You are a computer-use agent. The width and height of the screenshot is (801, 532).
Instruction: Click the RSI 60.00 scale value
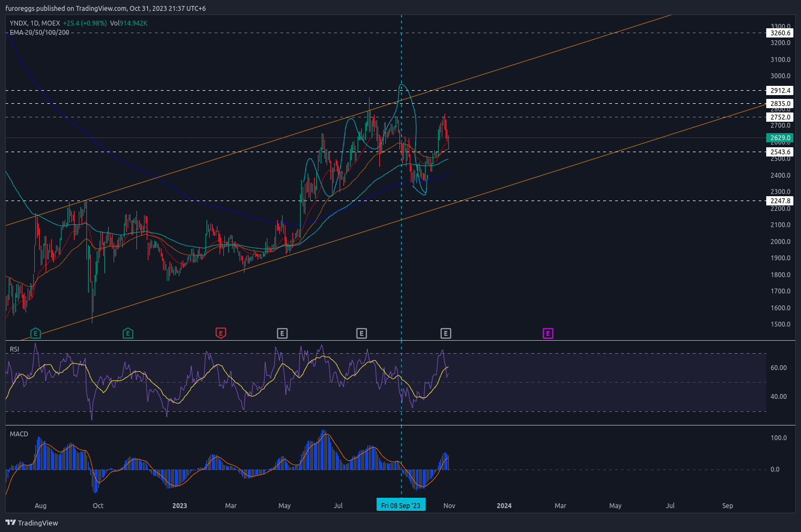[779, 368]
